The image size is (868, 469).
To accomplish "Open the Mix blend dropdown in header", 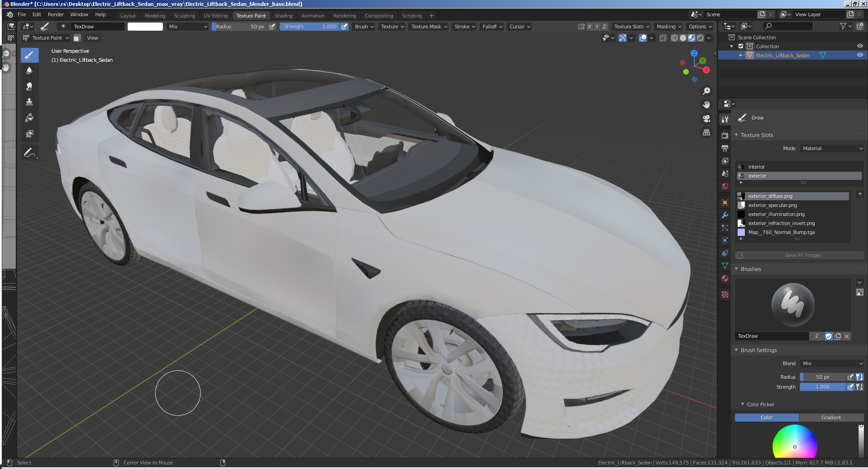I will point(187,27).
